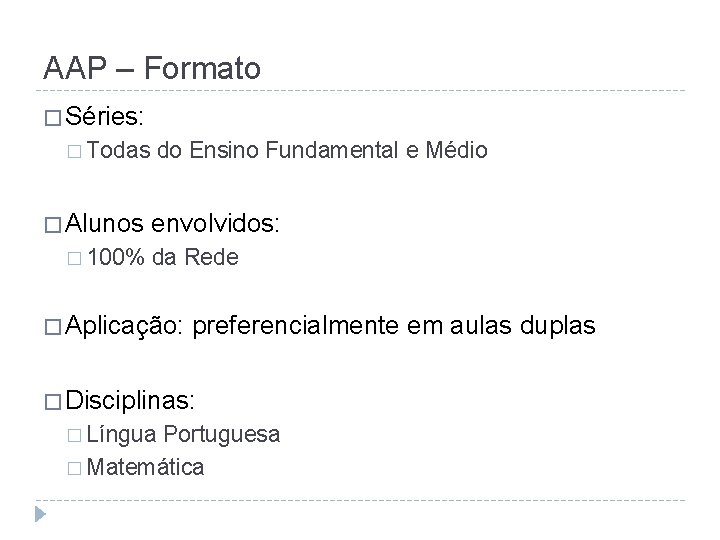Click the text Língua Portuguesa
This screenshot has height=540, width=720.
point(183,435)
